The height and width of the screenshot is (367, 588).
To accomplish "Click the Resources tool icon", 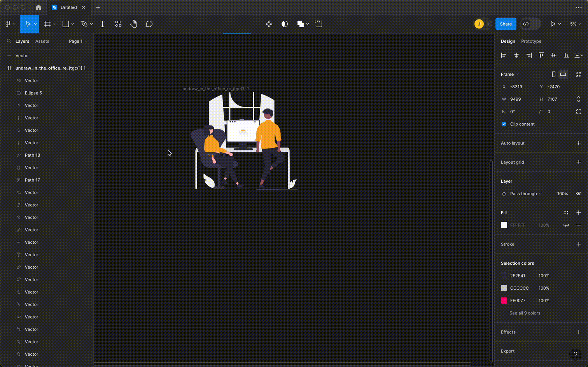I will (118, 24).
